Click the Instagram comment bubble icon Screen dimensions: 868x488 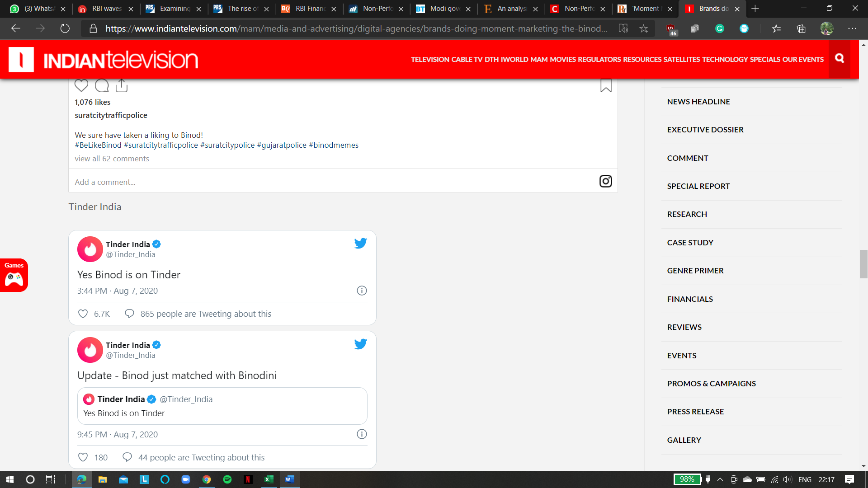tap(102, 85)
